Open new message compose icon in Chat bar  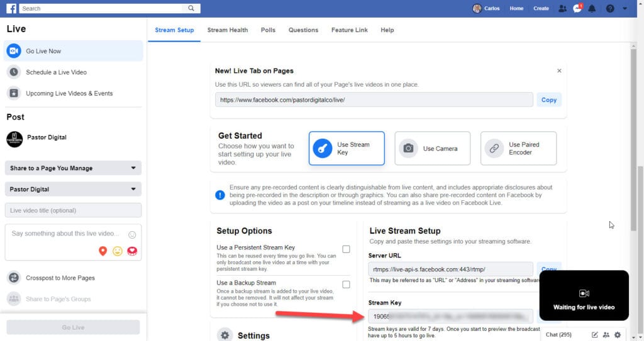coord(594,335)
